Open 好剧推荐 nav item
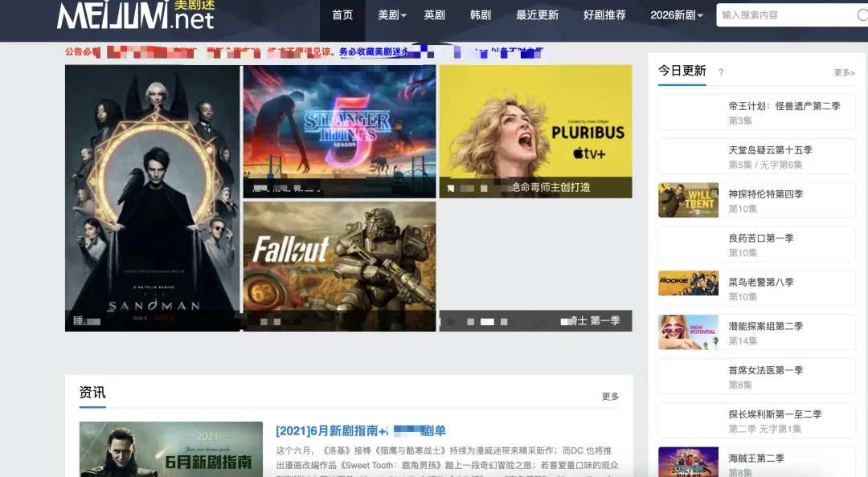868x477 pixels. [x=604, y=15]
